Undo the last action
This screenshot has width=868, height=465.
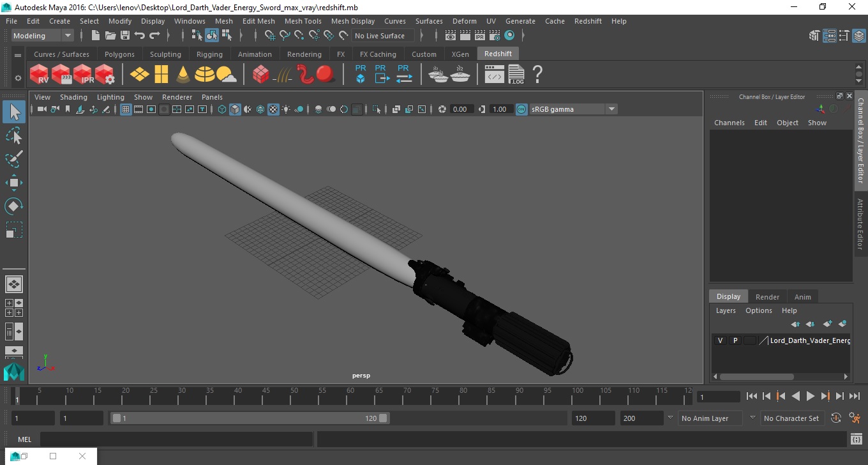(x=140, y=36)
